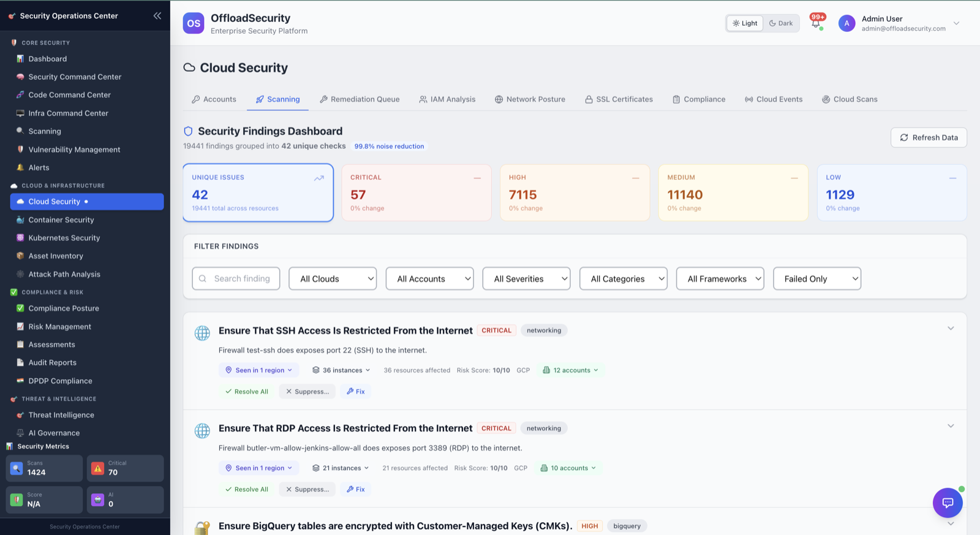
Task: Click the OS logo badge
Action: click(194, 23)
